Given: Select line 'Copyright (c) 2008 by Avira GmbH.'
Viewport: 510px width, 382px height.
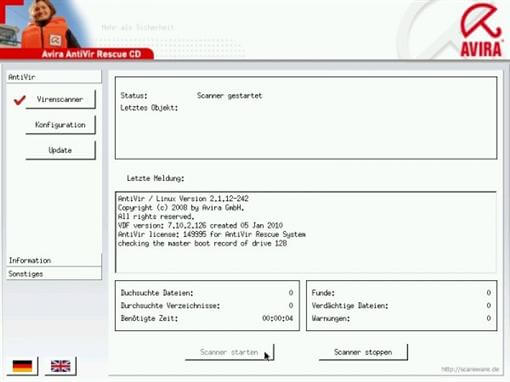Looking at the screenshot, I should pos(181,208).
